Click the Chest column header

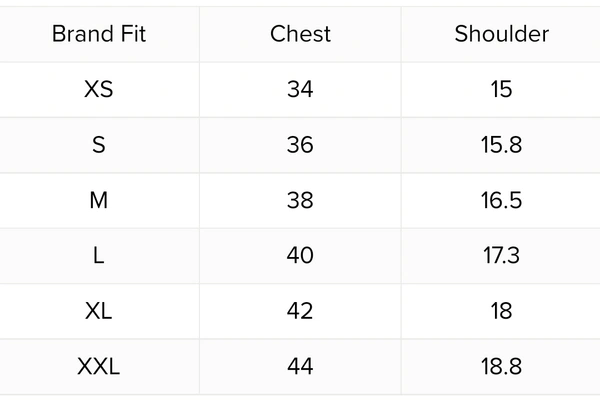300,34
